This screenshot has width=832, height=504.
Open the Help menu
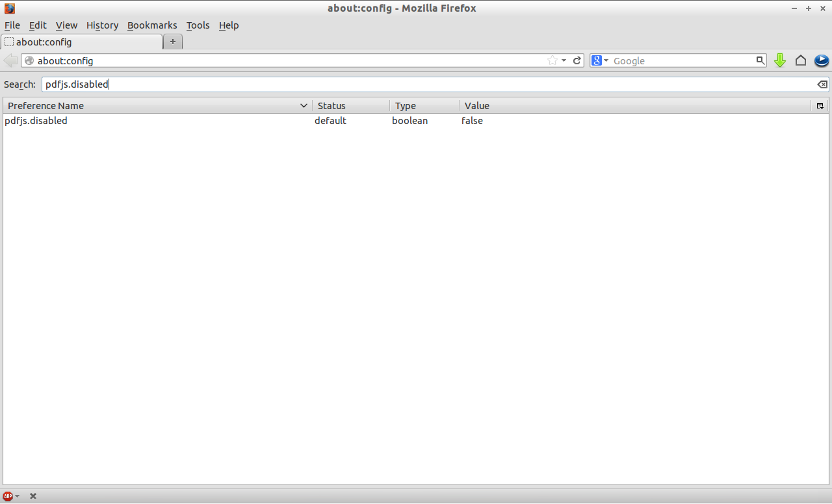(x=229, y=25)
